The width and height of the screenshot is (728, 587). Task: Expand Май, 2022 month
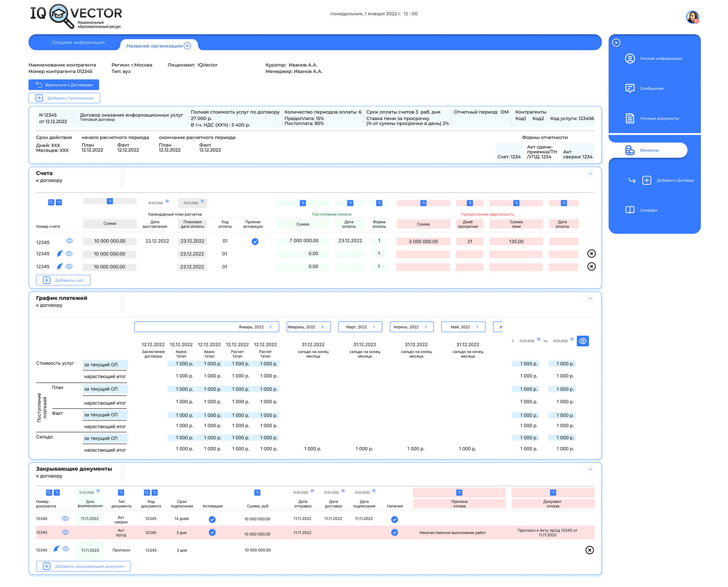pyautogui.click(x=477, y=327)
